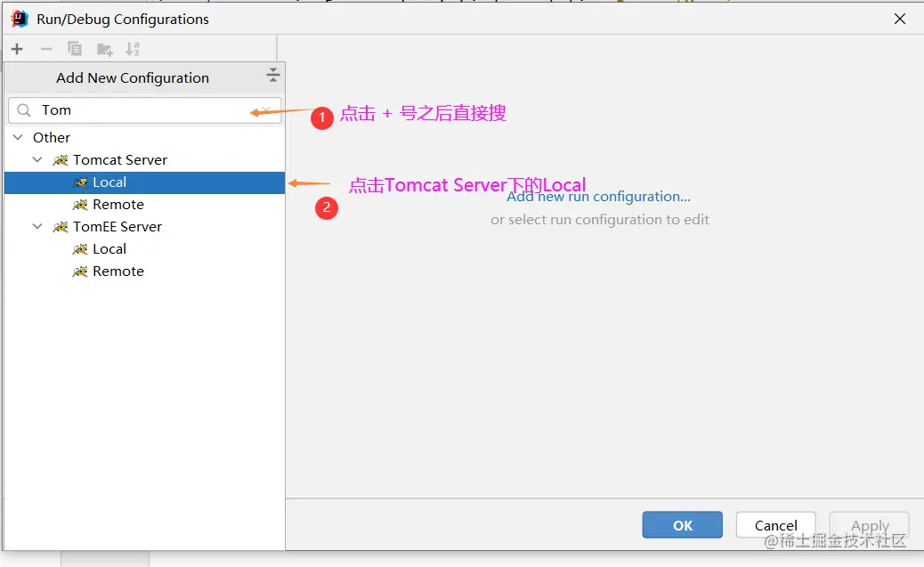Click the Sort configurations alphabetically icon
Viewport: 924px width, 567px height.
click(133, 49)
